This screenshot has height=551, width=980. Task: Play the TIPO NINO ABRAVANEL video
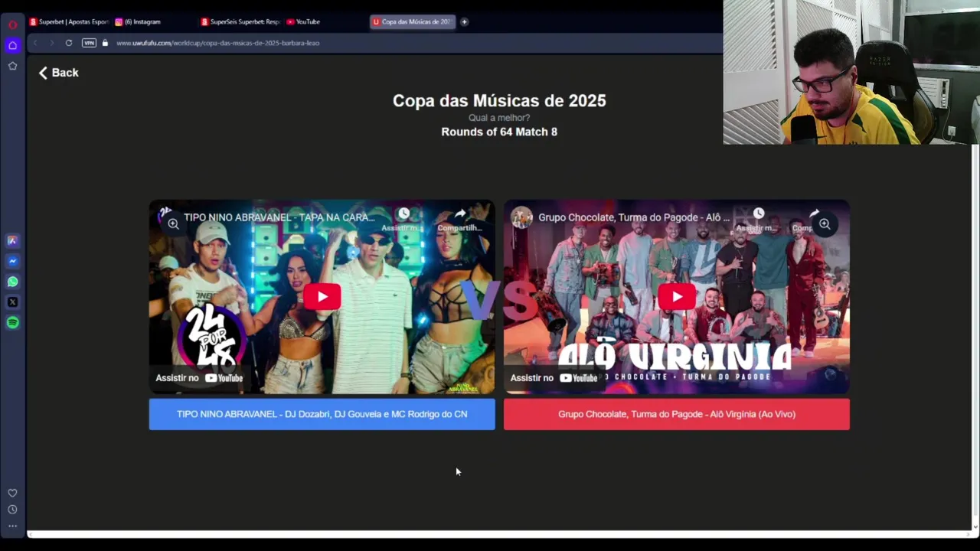click(322, 297)
